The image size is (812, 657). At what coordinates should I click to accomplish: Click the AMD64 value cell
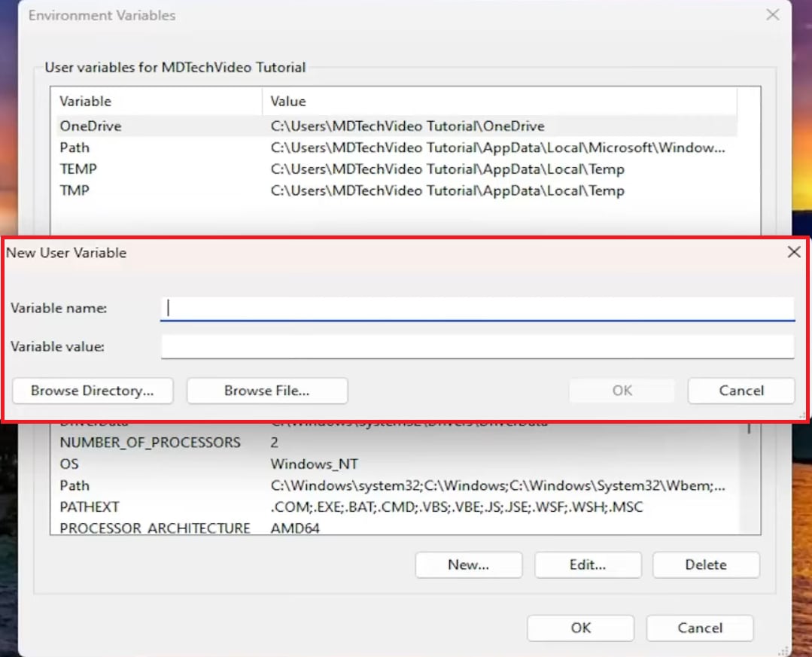pos(295,528)
